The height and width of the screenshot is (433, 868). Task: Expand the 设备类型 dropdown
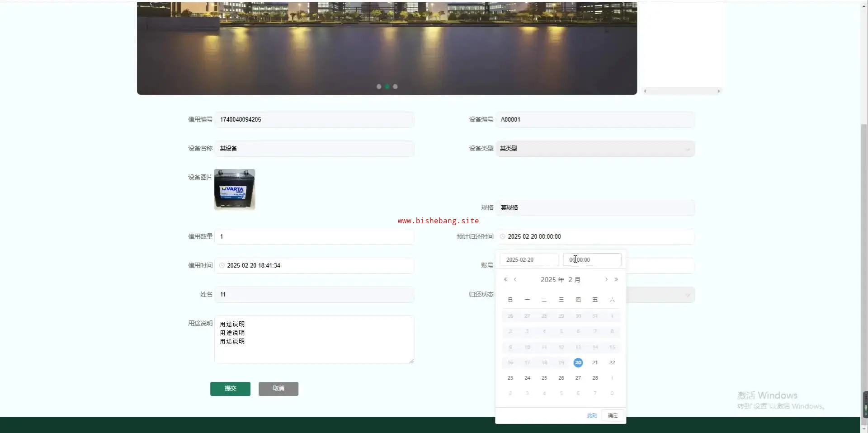pos(687,149)
